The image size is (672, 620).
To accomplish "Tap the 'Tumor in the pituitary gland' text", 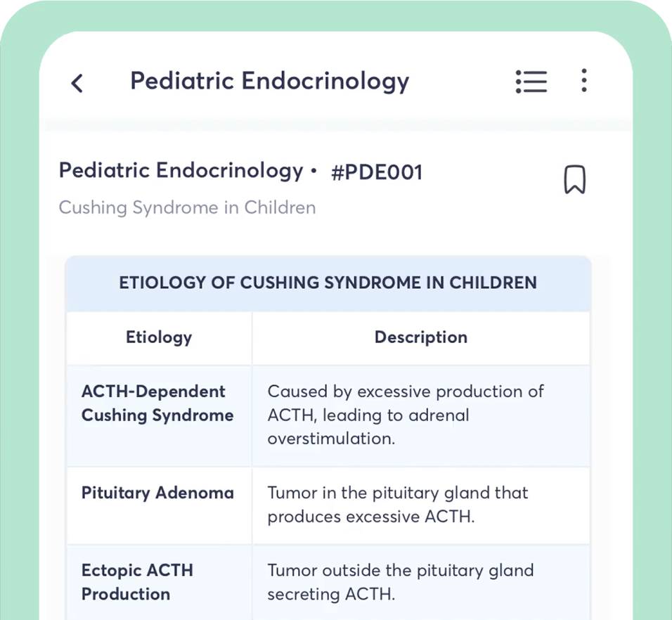I will (397, 493).
